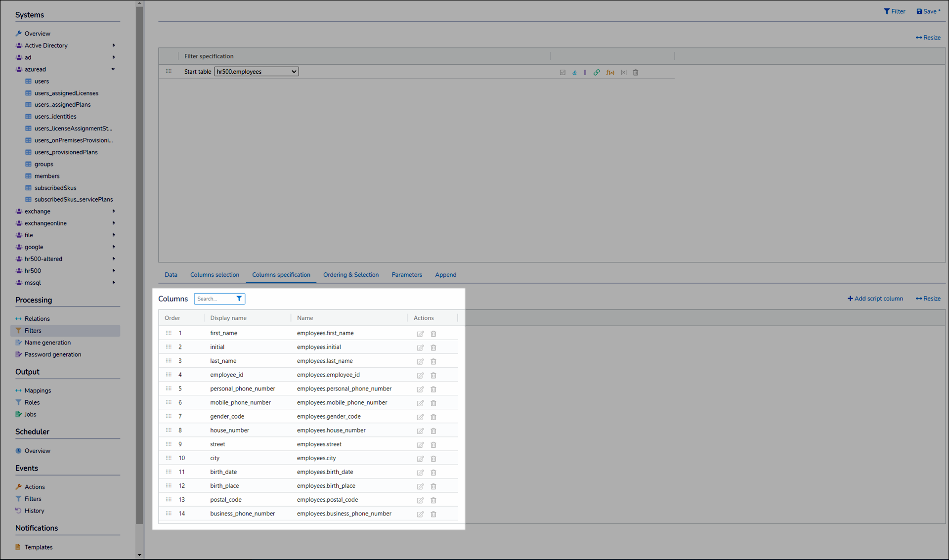The width and height of the screenshot is (949, 560).
Task: Expand the hr500 system node
Action: click(113, 271)
